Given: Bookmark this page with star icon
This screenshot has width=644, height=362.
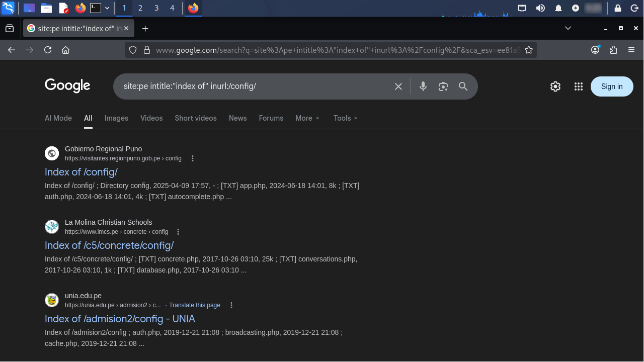Looking at the screenshot, I should [x=528, y=50].
